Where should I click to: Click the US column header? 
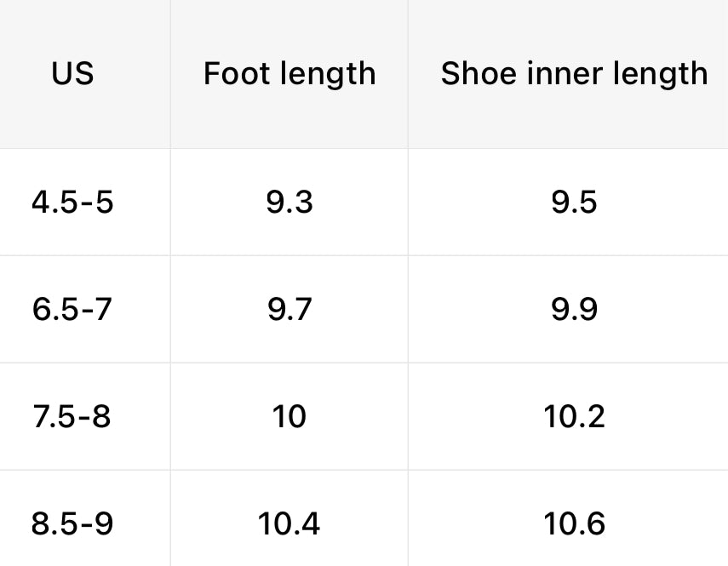click(x=72, y=74)
